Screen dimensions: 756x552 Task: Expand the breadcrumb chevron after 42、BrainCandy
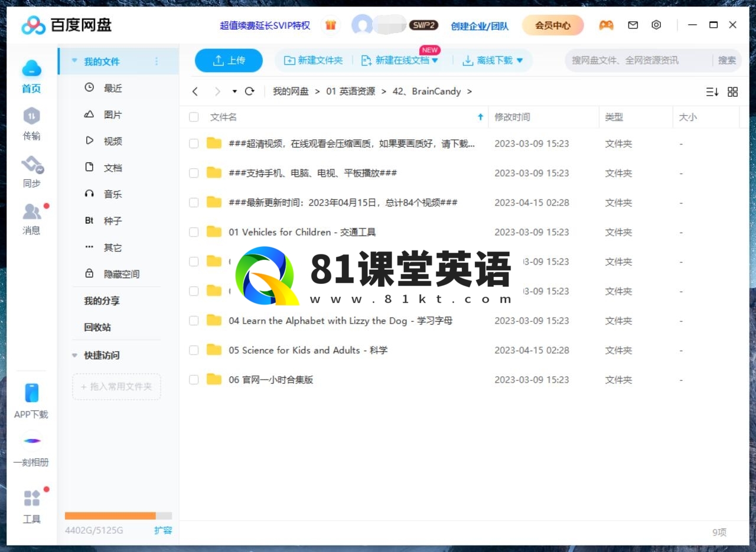pyautogui.click(x=470, y=92)
